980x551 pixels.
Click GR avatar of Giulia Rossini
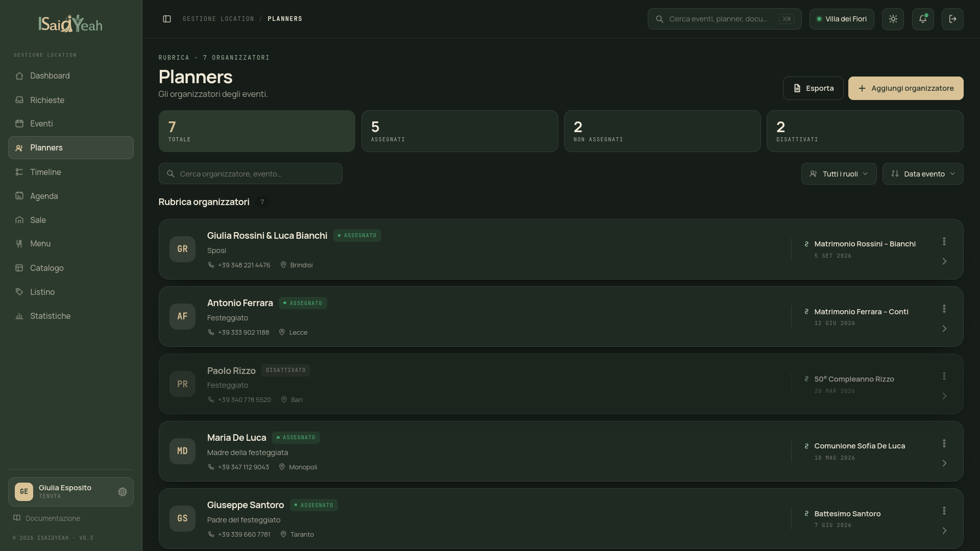coord(182,249)
